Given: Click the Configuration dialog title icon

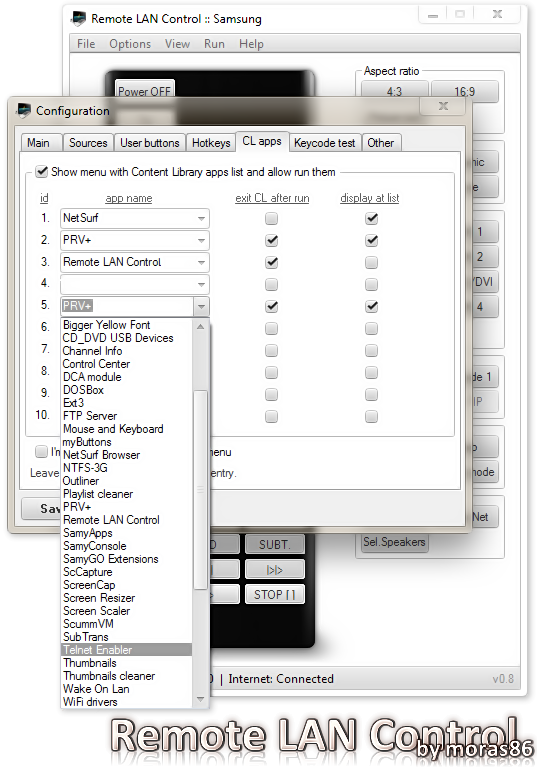Looking at the screenshot, I should (x=24, y=110).
